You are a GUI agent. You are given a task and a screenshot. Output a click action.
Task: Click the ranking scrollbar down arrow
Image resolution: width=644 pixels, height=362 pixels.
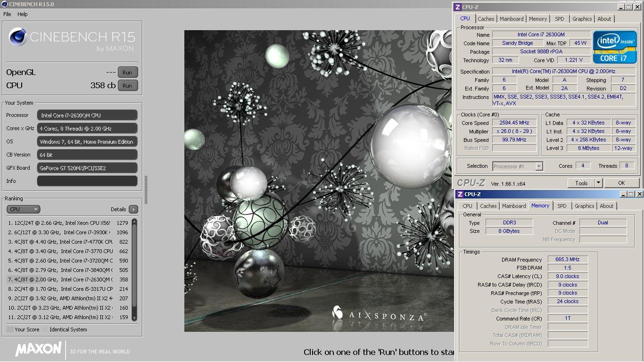pyautogui.click(x=134, y=318)
